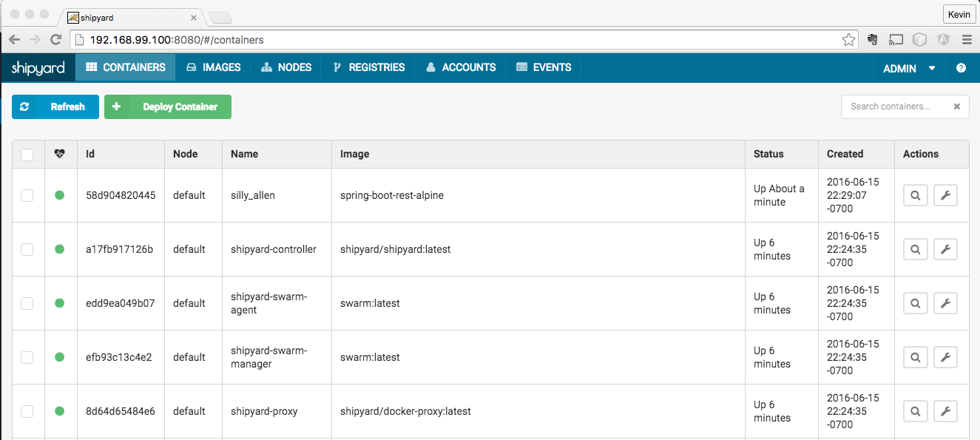Focus the Search containers field
This screenshot has height=440, width=980.
coord(895,106)
